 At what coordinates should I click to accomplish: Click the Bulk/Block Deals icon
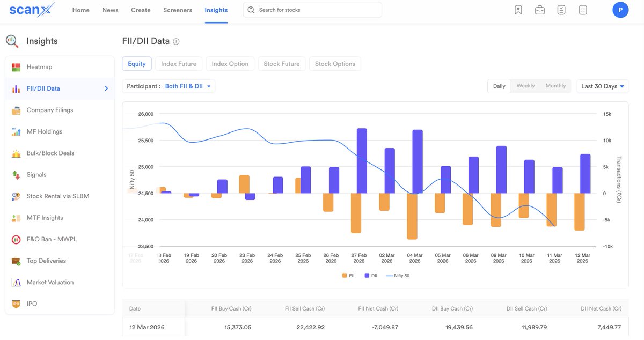tap(16, 153)
